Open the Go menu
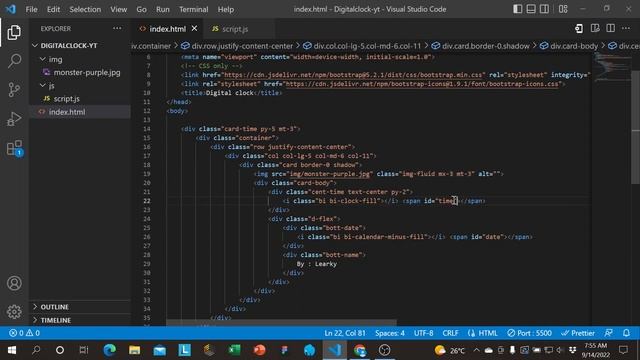The image size is (640, 360). [141, 9]
